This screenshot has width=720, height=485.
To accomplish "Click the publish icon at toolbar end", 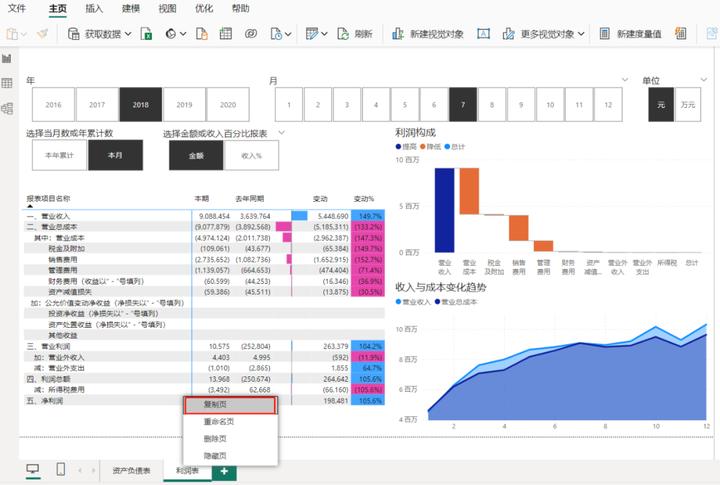I will (712, 34).
